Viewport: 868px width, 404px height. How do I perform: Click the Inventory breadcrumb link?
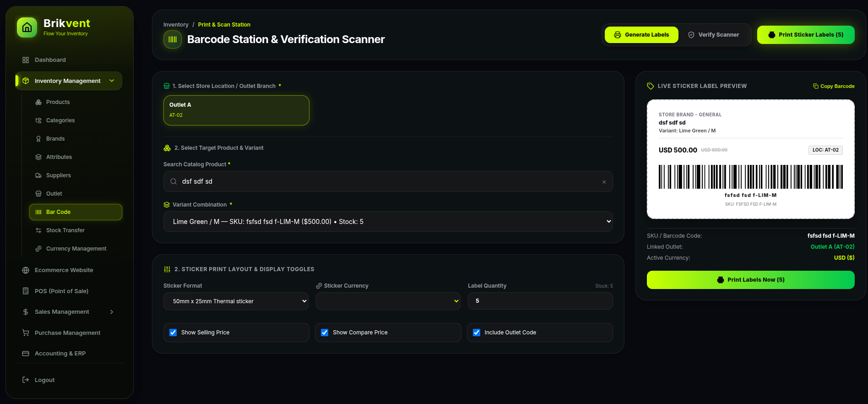point(176,25)
